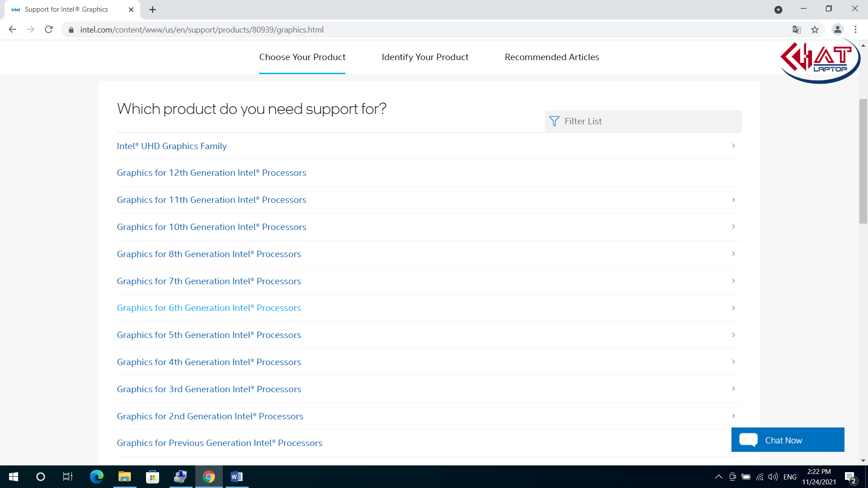Image resolution: width=868 pixels, height=488 pixels.
Task: Open the tab search dropdown arrow
Action: point(778,9)
